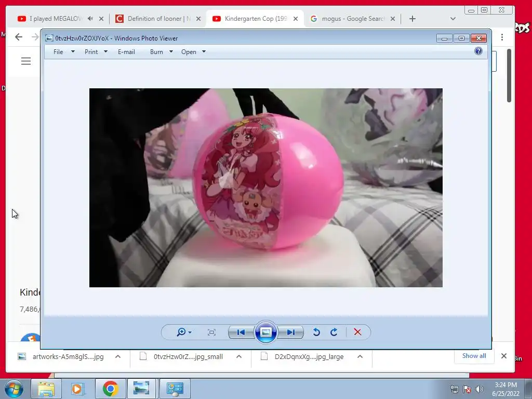The width and height of the screenshot is (532, 399).
Task: Click the network tray icon
Action: [x=454, y=390]
